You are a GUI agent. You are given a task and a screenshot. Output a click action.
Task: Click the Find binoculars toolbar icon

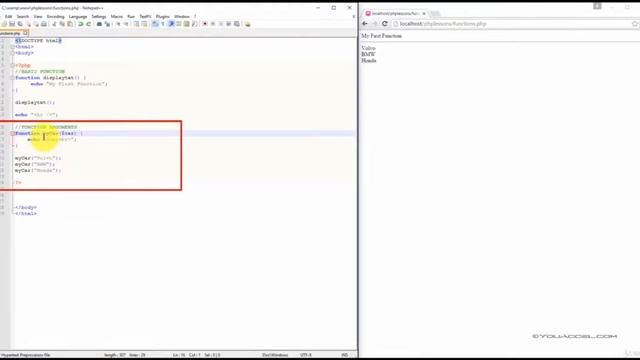99,24
